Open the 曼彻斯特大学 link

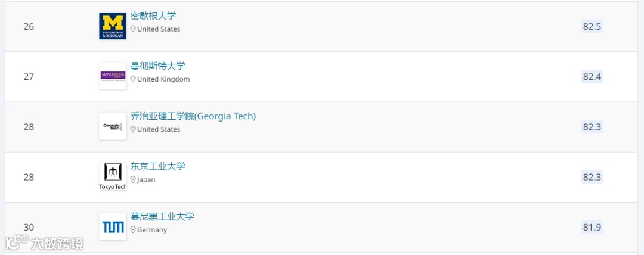(158, 66)
